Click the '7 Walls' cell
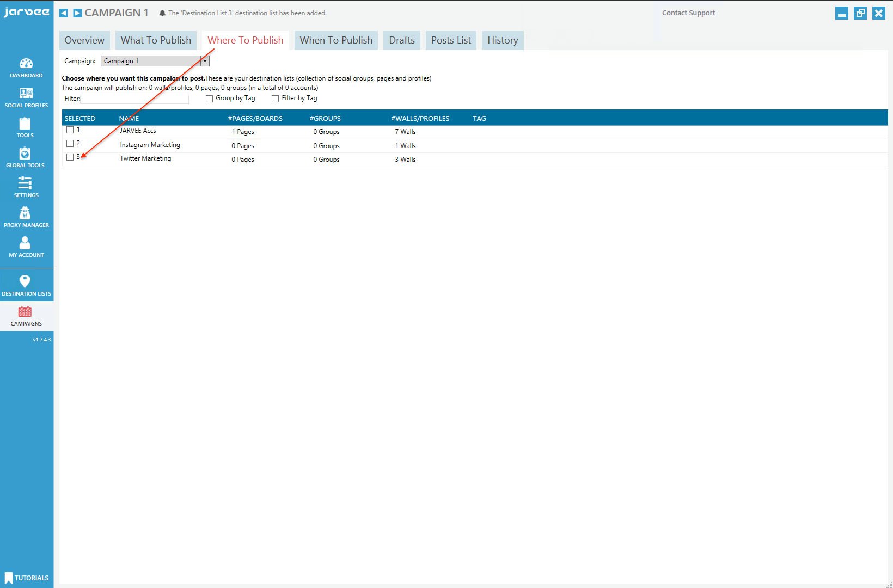Image resolution: width=893 pixels, height=588 pixels. tap(405, 132)
